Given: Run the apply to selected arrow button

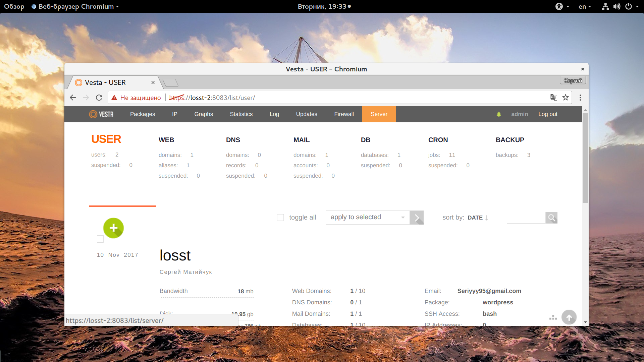Looking at the screenshot, I should (x=417, y=218).
